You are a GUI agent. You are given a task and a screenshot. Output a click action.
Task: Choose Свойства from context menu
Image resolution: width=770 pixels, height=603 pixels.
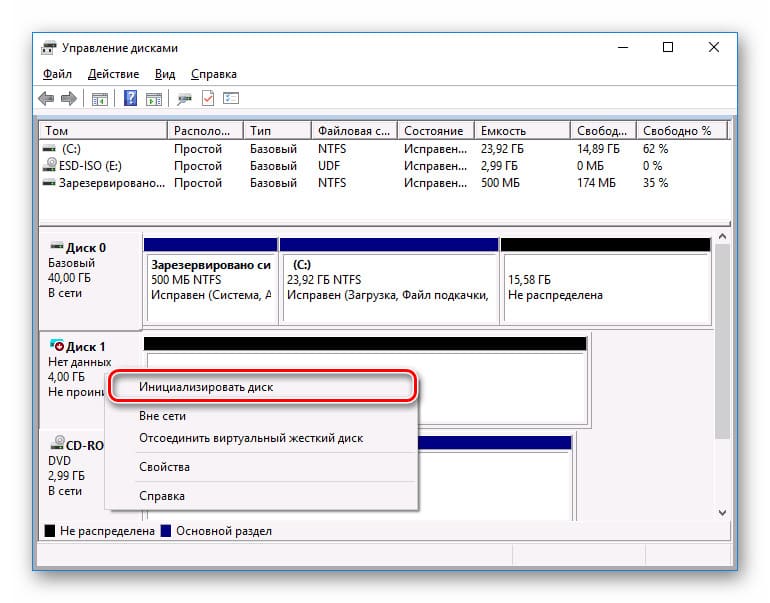click(262, 467)
